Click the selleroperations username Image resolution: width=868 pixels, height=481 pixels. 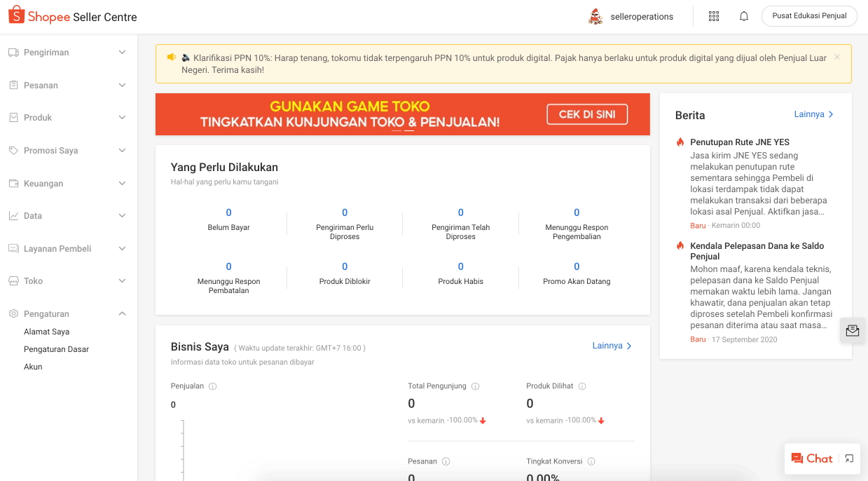pos(642,17)
